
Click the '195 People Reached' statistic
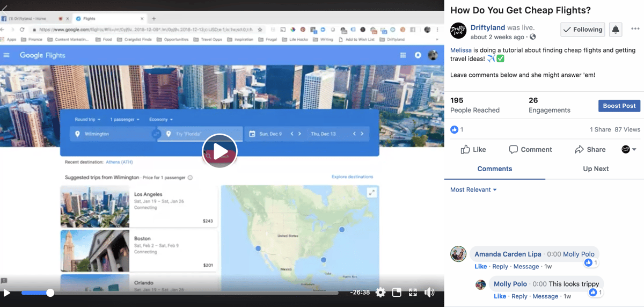tap(475, 105)
